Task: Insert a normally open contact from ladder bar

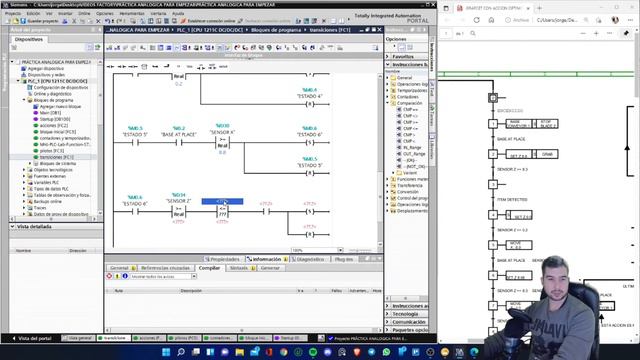Action: tap(110, 66)
